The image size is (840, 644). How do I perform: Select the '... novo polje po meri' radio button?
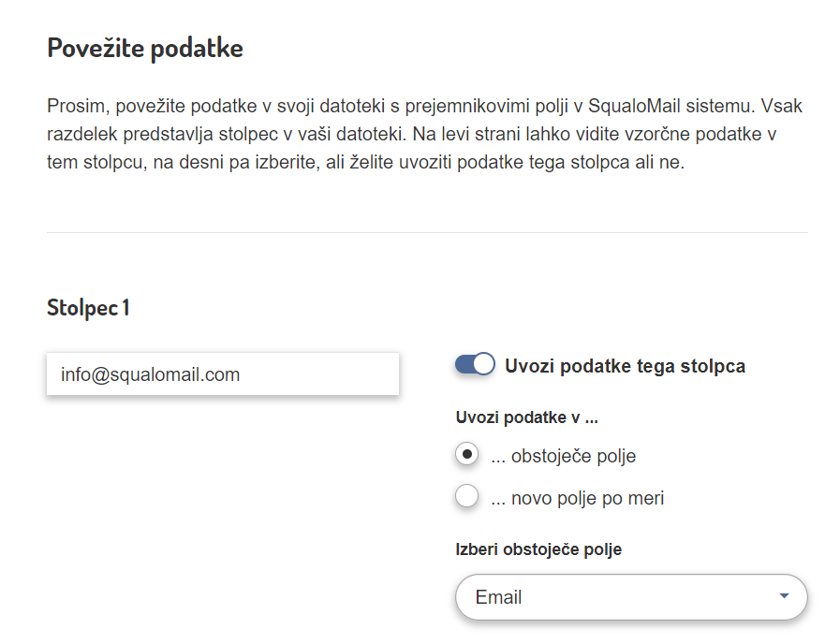[466, 497]
